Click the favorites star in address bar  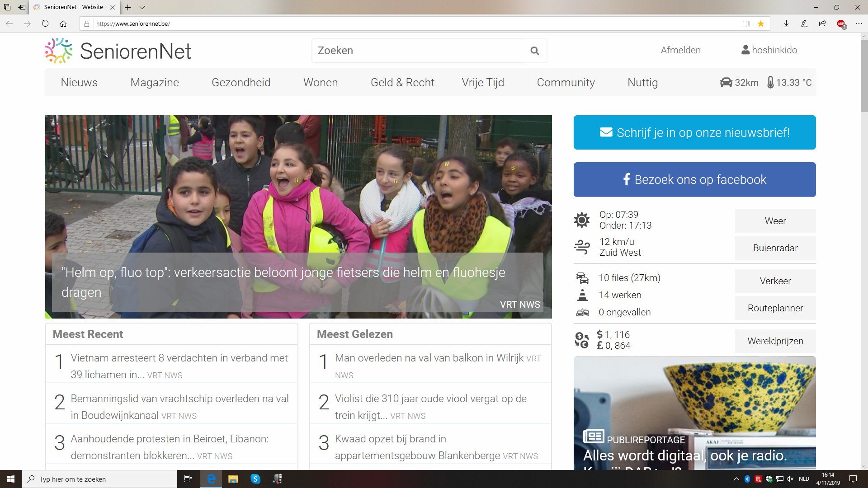point(761,23)
